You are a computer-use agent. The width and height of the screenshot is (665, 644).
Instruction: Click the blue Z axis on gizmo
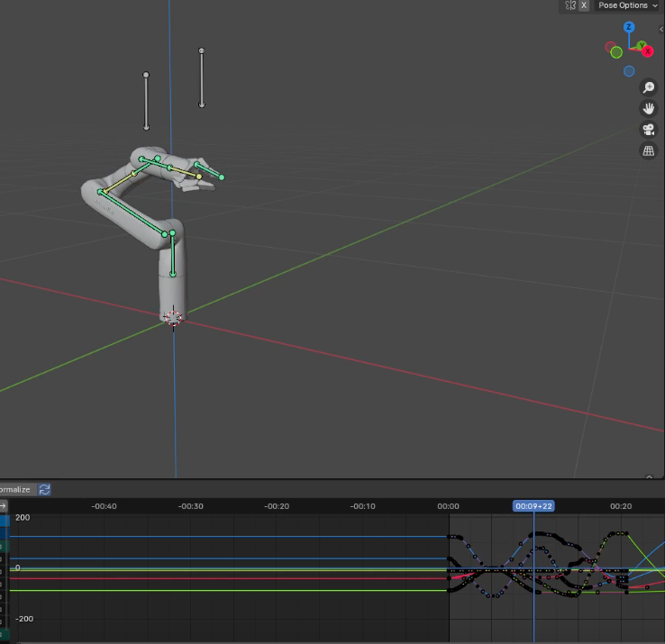[x=629, y=28]
